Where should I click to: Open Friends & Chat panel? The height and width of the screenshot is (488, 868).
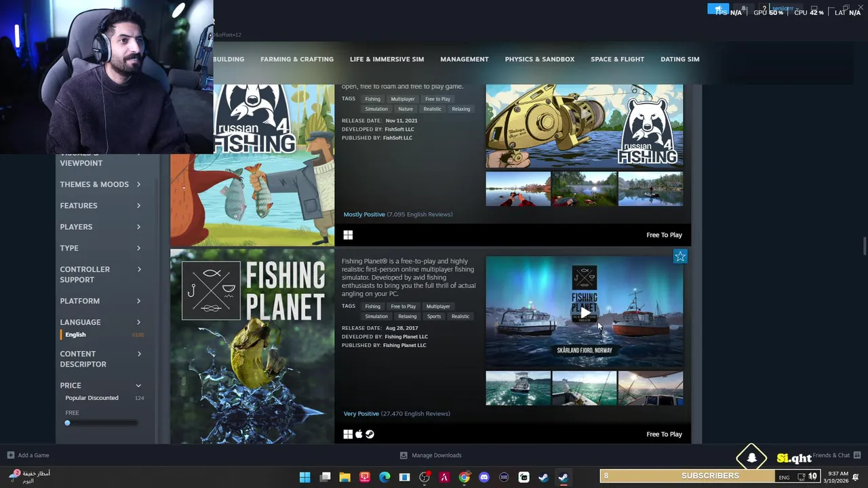click(836, 455)
